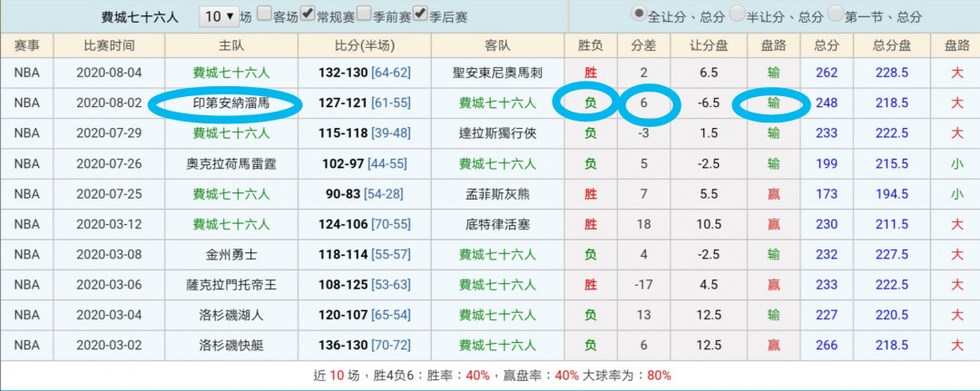
Task: Click the 分差 column header
Action: pos(643,45)
